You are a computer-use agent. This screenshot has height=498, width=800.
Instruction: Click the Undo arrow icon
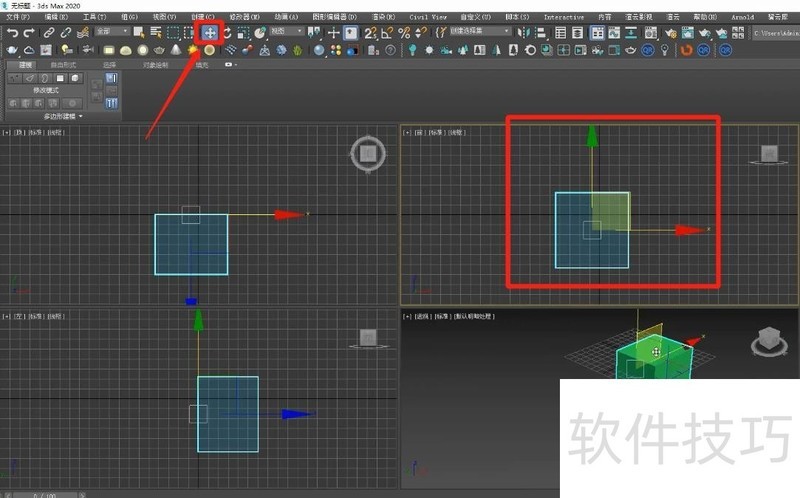click(12, 33)
